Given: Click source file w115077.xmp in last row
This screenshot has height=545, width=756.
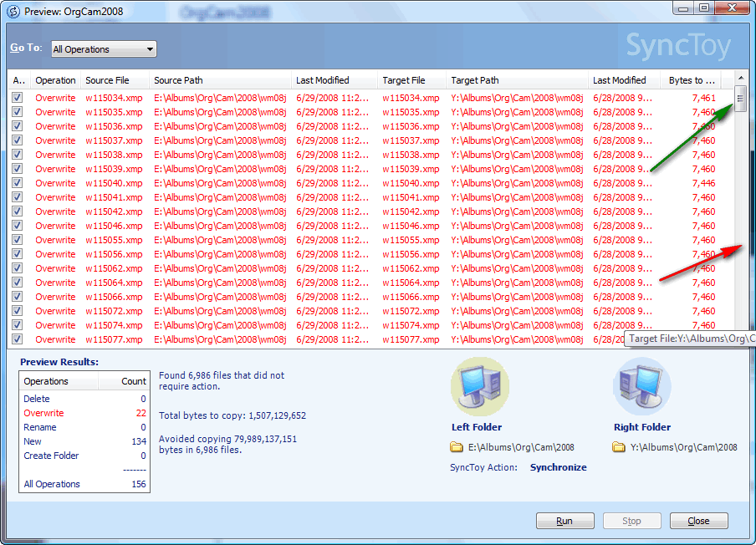Looking at the screenshot, I should [x=115, y=339].
